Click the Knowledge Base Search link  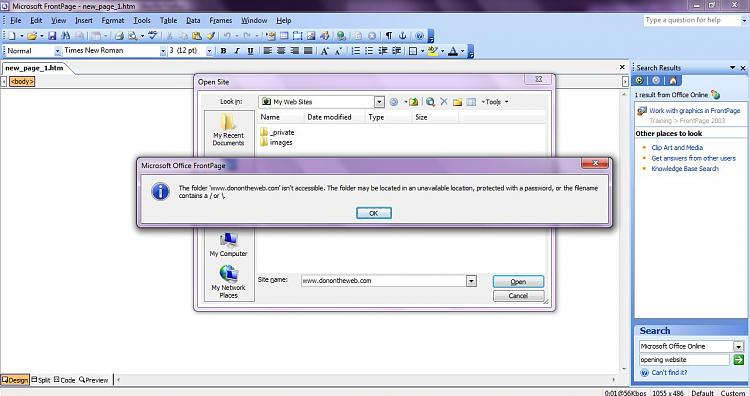(685, 169)
